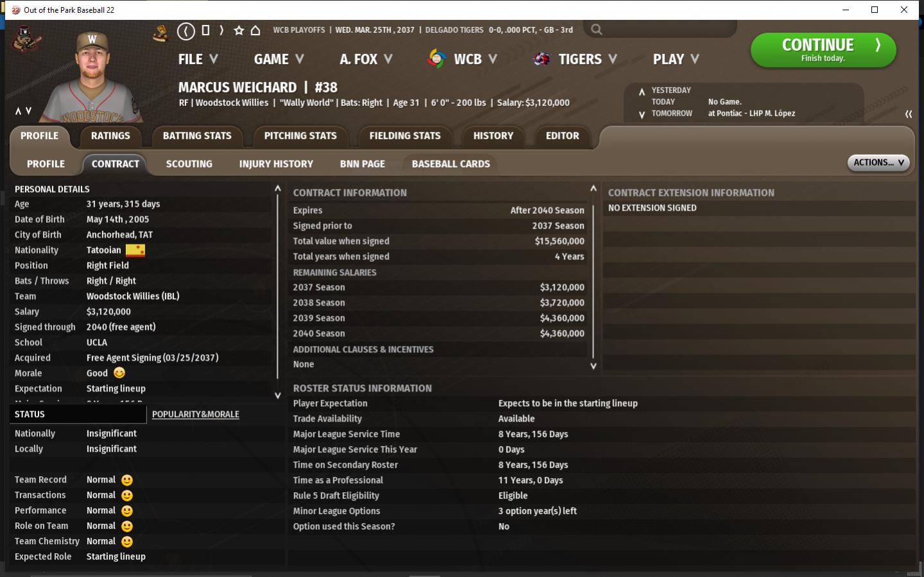The height and width of the screenshot is (577, 924).
Task: Open the FILE dropdown menu
Action: coord(198,59)
